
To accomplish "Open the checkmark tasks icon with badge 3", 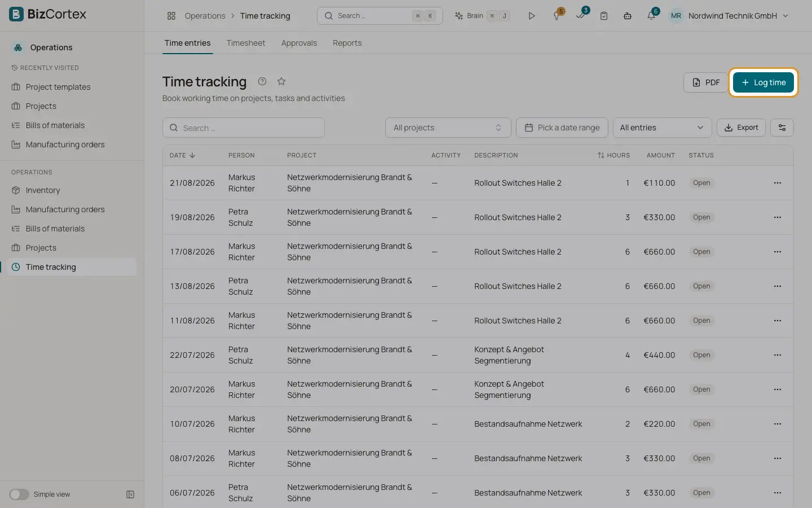I will coord(581,16).
